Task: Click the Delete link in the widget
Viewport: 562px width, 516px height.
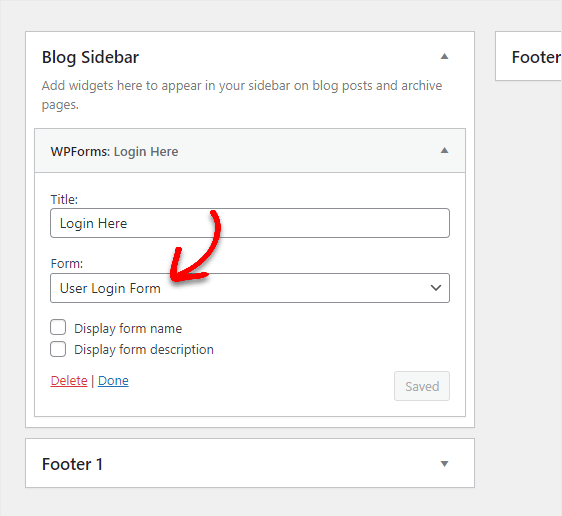Action: tap(69, 381)
